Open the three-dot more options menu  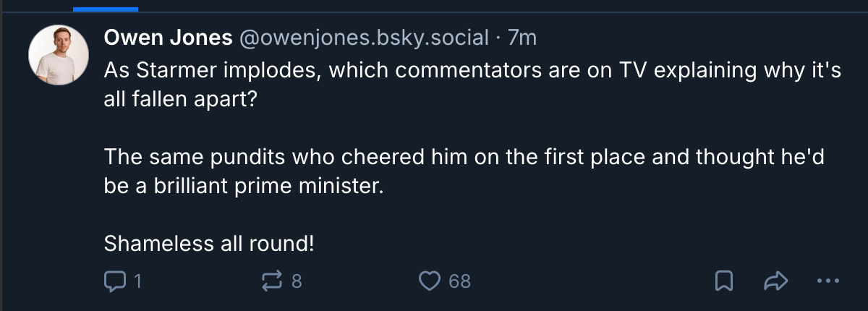[x=827, y=281]
